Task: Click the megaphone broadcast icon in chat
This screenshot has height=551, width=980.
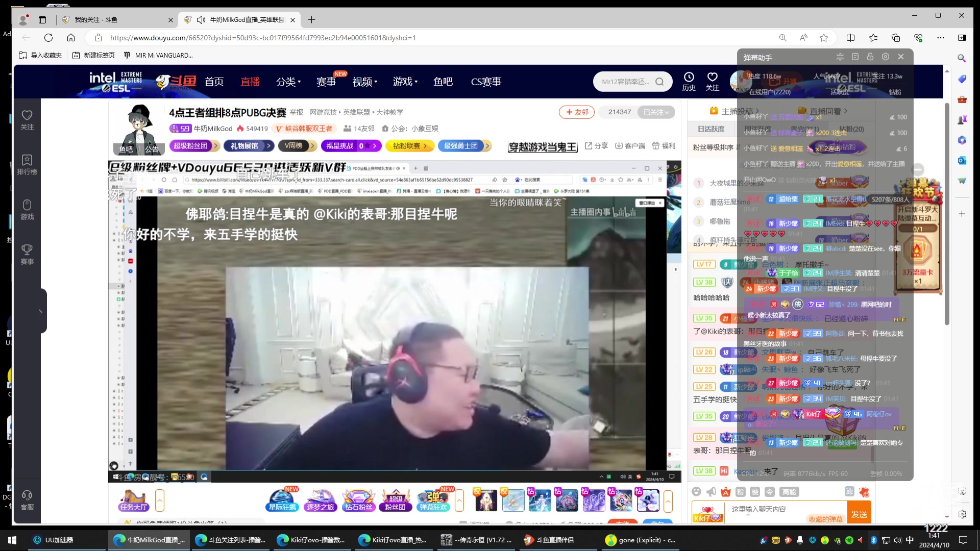Action: click(x=711, y=491)
